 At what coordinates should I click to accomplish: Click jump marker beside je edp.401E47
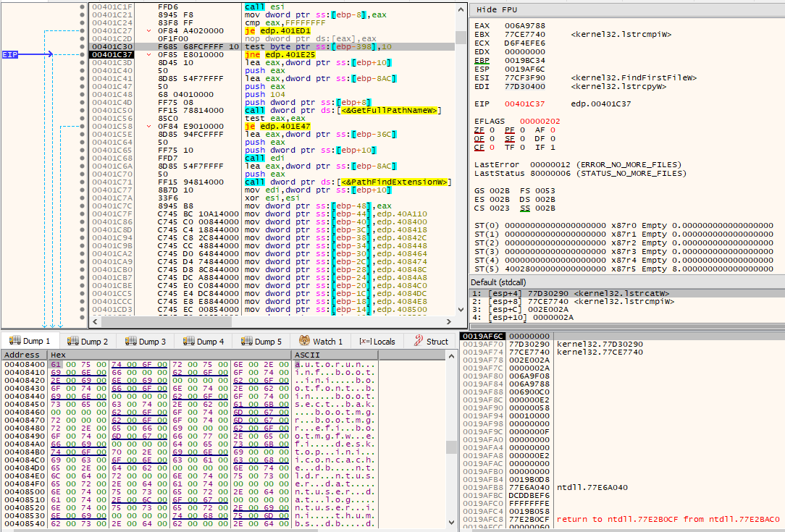(148, 127)
